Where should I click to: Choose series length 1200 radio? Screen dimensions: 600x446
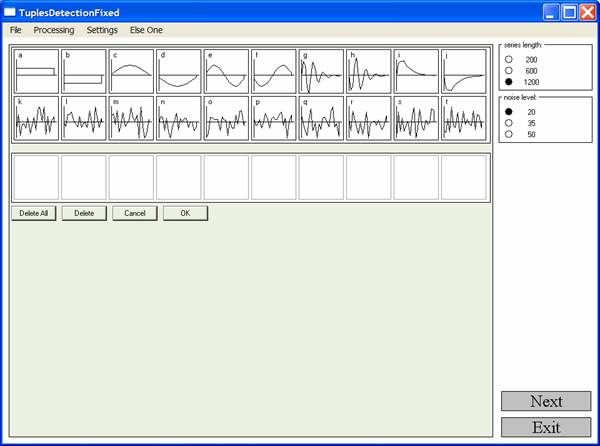[509, 81]
